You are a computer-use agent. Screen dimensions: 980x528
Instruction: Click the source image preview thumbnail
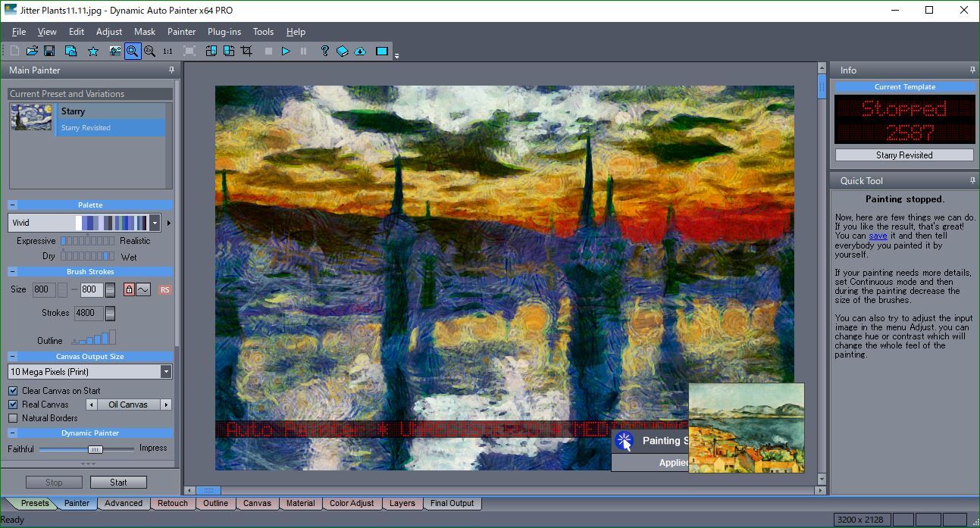(x=747, y=427)
